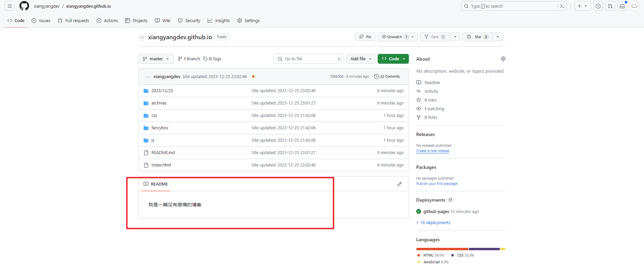
Task: Open the Insights tab
Action: tap(219, 20)
